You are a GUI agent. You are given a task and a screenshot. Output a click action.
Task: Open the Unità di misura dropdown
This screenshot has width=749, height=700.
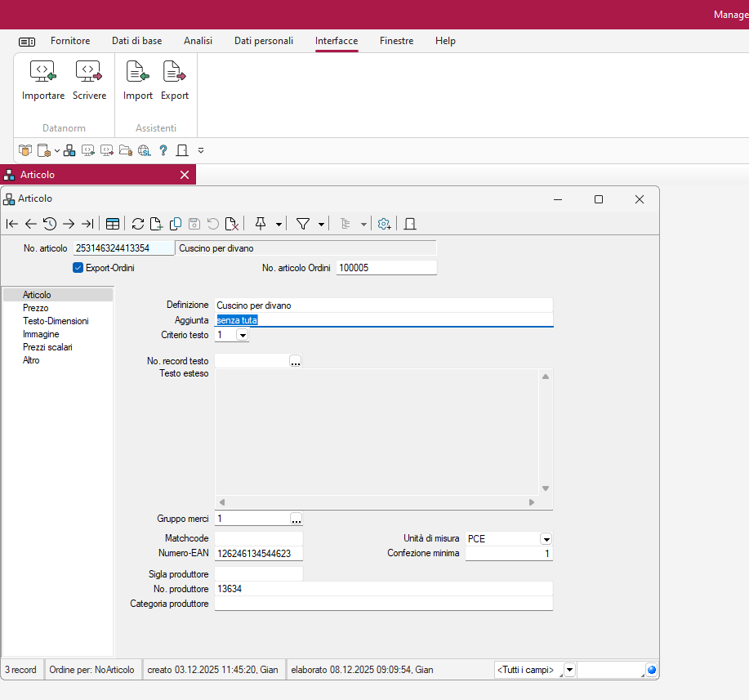[546, 539]
